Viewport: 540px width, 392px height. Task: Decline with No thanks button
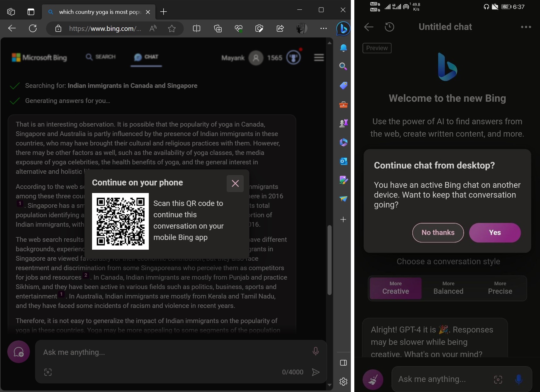pyautogui.click(x=438, y=233)
